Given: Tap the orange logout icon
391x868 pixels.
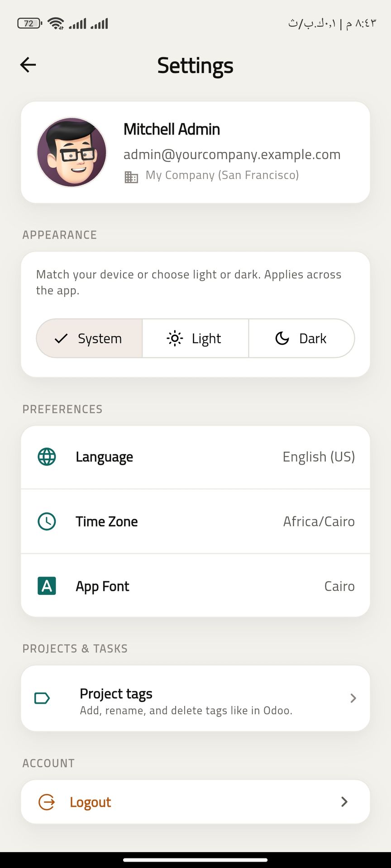Looking at the screenshot, I should click(47, 802).
